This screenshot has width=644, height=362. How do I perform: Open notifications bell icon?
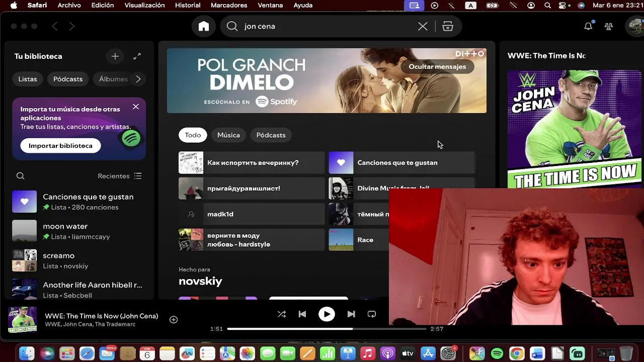point(588,26)
